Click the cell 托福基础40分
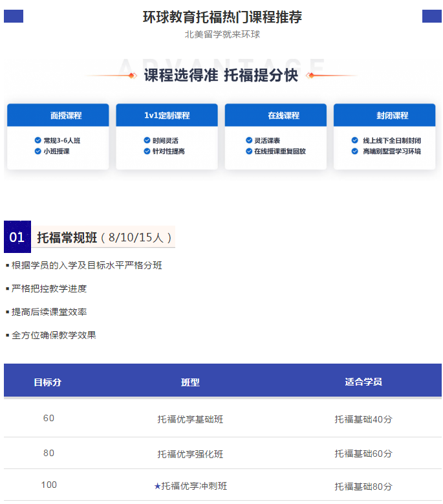Viewport: 443px width, 504px height. (x=363, y=419)
